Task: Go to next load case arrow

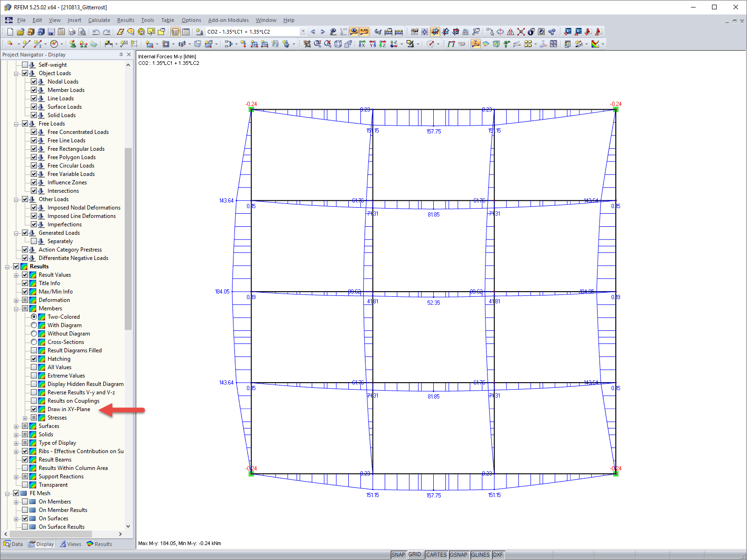Action: (x=323, y=32)
